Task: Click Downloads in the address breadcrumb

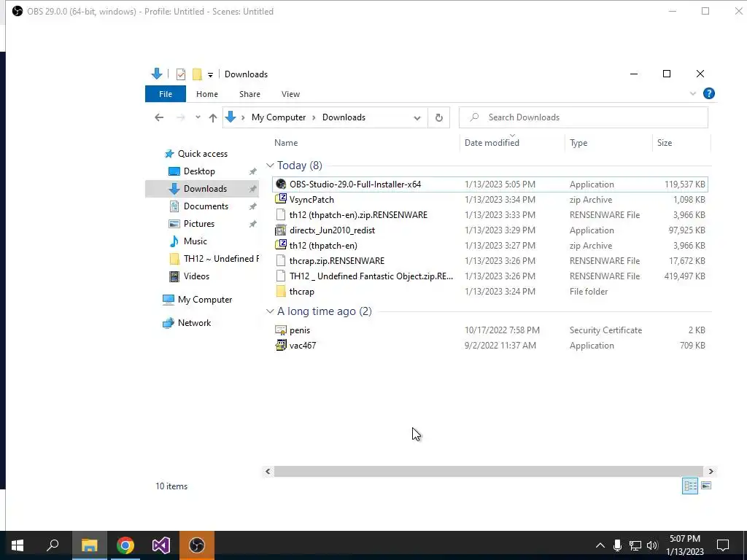Action: pos(344,117)
